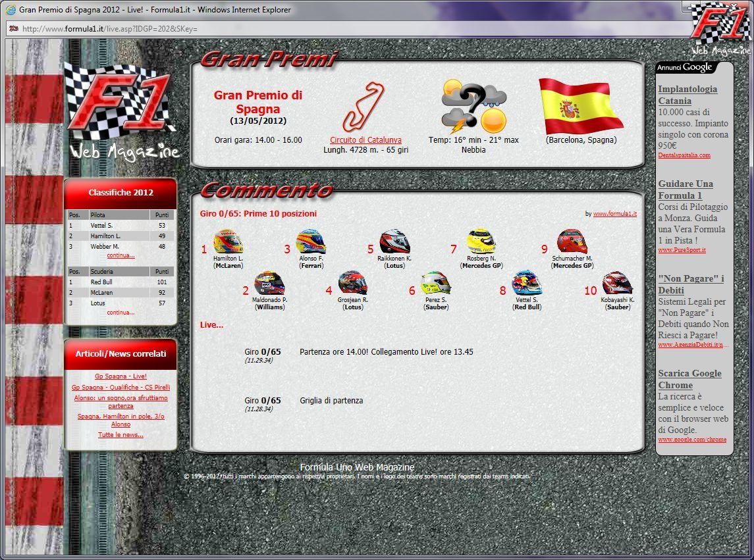Click the 'Giro 0/65: Prime 10 posizioni' heading

(258, 214)
